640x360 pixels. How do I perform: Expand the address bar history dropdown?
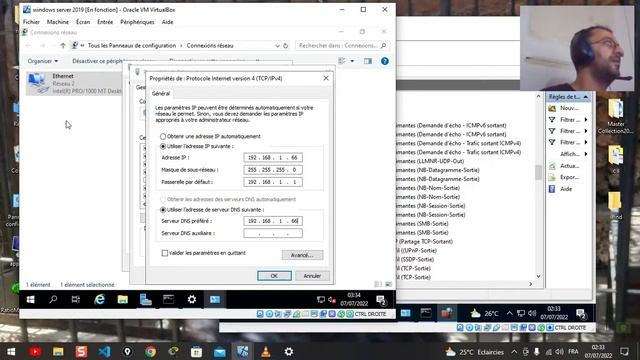click(277, 46)
